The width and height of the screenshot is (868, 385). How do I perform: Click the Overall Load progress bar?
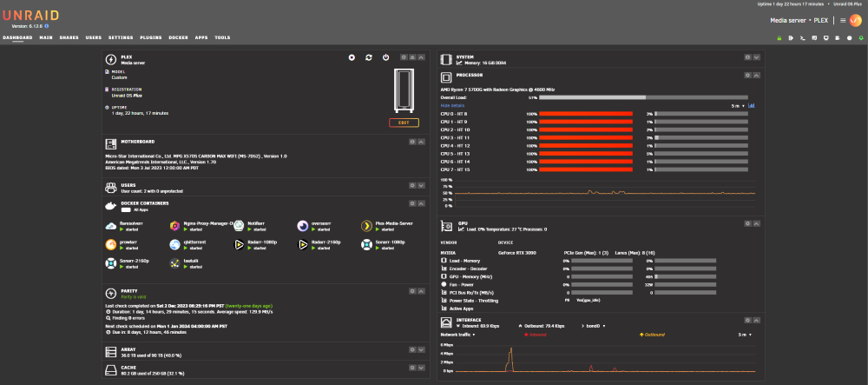tap(644, 97)
